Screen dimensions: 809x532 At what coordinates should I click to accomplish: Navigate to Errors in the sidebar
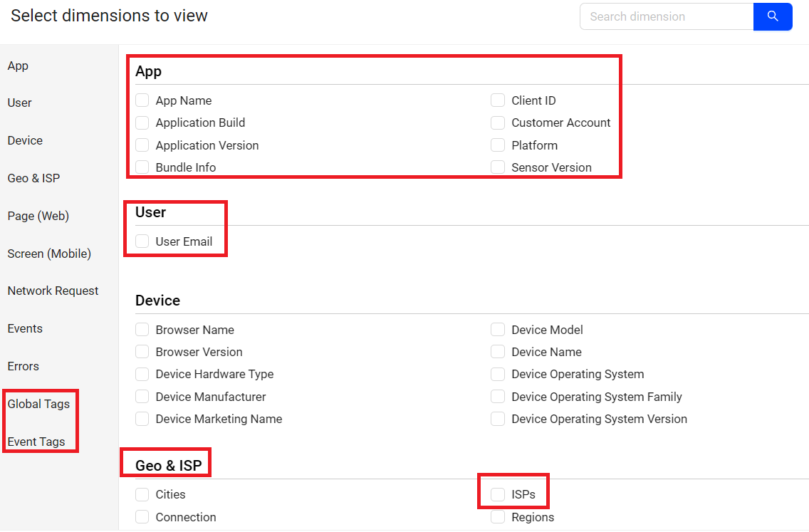pos(24,366)
